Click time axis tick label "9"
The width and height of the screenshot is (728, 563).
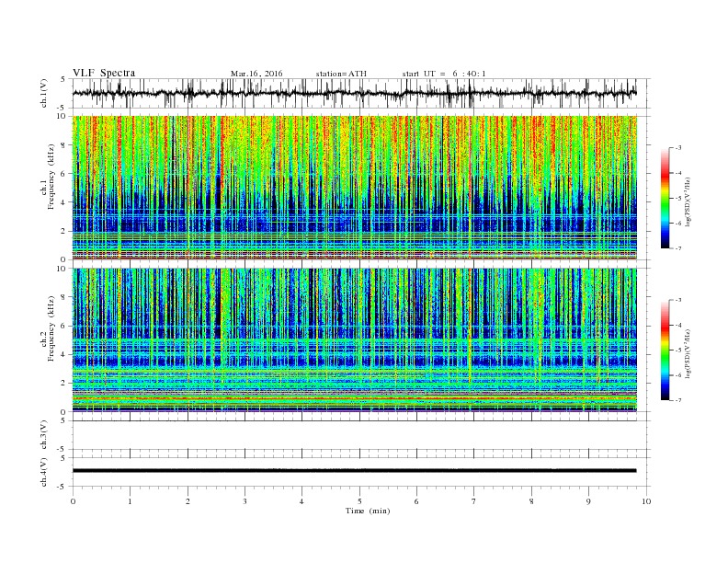[588, 501]
